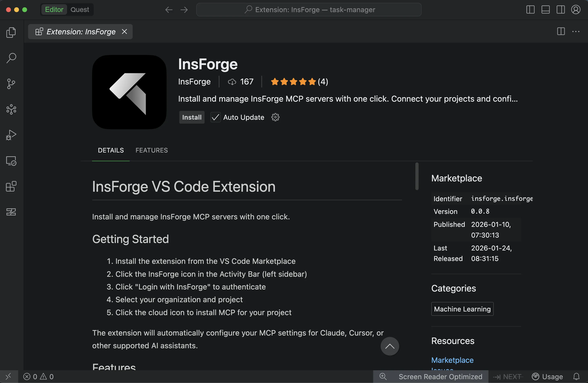The width and height of the screenshot is (588, 383).
Task: Click NEXT in the status bar
Action: [x=507, y=376]
